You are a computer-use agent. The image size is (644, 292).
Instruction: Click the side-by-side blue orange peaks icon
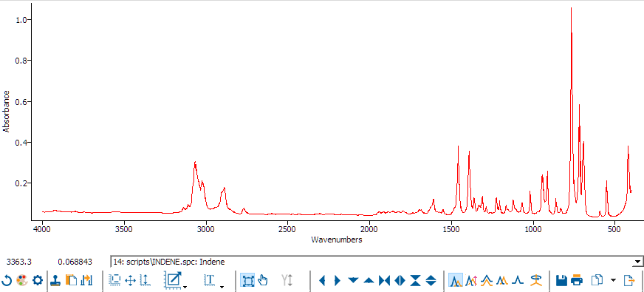[503, 281]
